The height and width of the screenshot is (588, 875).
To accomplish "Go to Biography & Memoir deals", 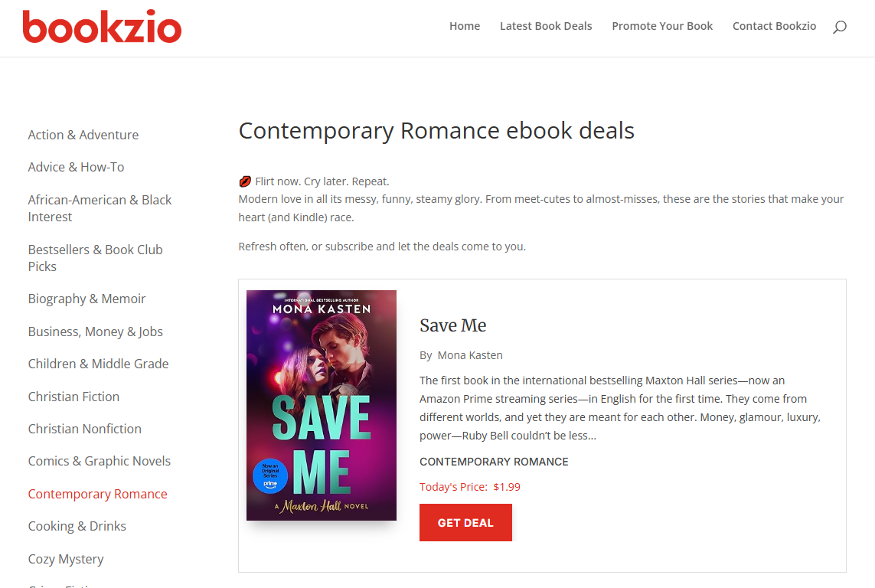I will [x=87, y=299].
